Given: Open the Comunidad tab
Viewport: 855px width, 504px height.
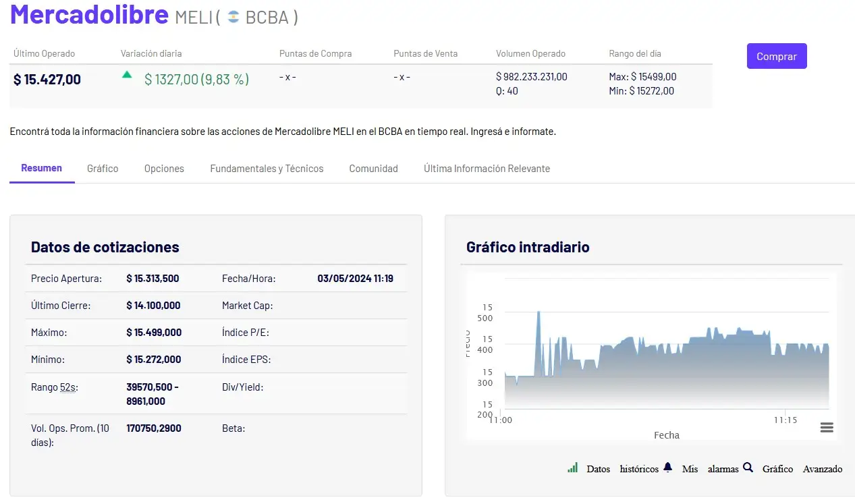Looking at the screenshot, I should point(373,169).
